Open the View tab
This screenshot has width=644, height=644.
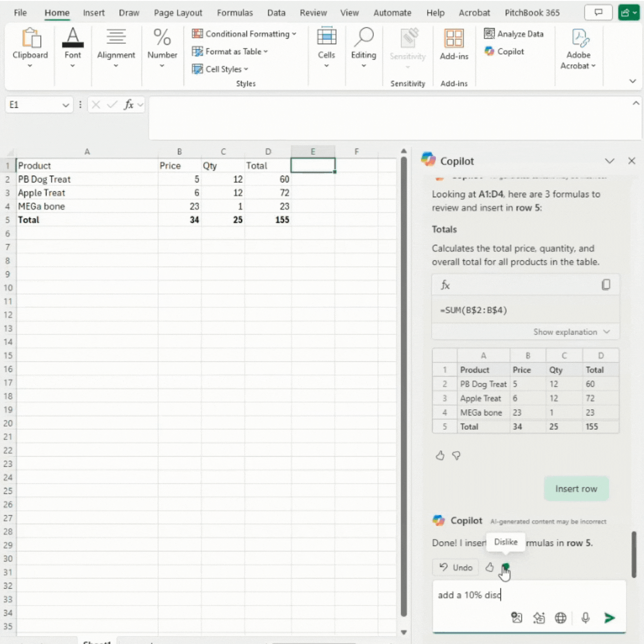[x=349, y=13]
